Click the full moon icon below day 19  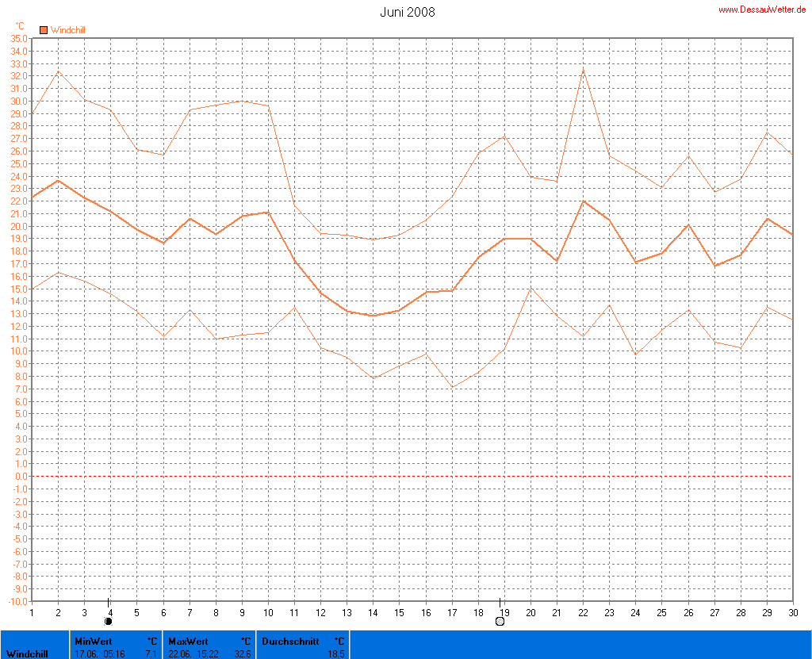pos(500,621)
